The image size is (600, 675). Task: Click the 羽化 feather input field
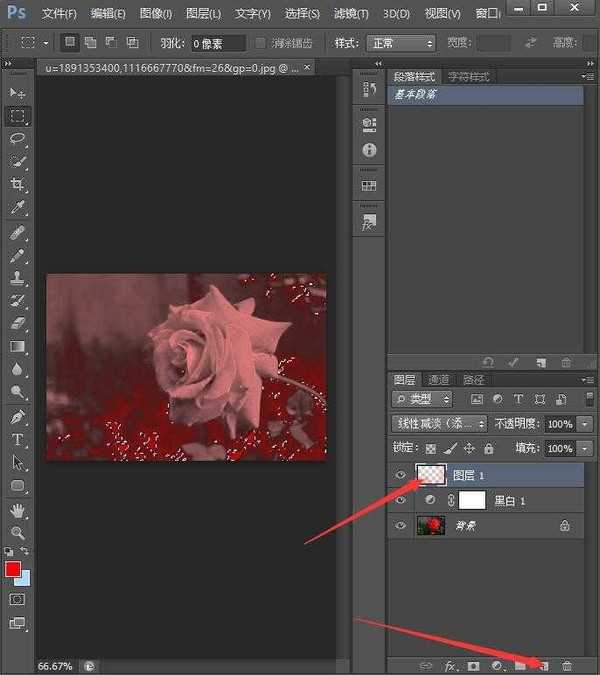point(218,44)
